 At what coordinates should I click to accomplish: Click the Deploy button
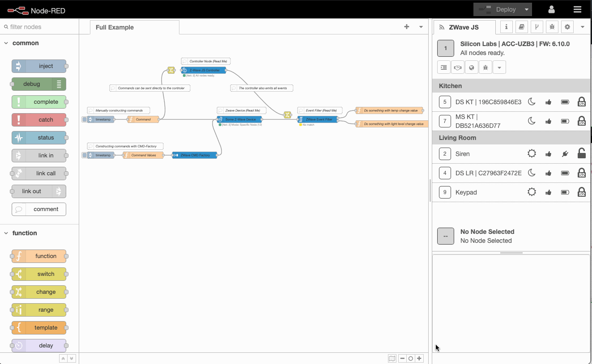pos(497,9)
